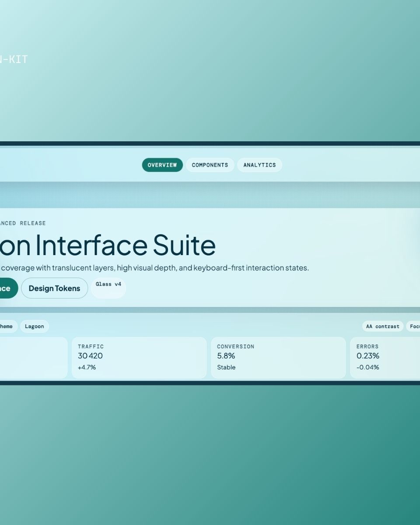420x525 pixels.
Task: Open the Analytics tab
Action: point(259,165)
